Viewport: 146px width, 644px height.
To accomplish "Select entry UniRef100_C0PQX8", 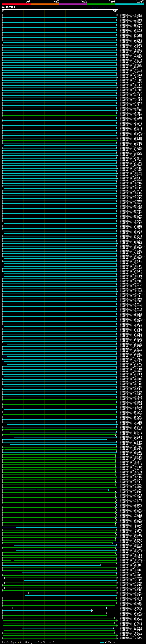I will pos(131,72).
